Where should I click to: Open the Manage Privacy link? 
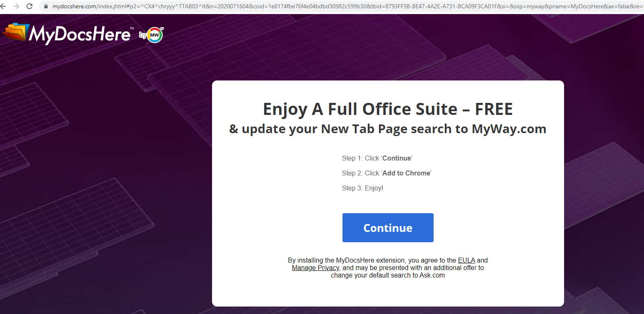(x=315, y=268)
